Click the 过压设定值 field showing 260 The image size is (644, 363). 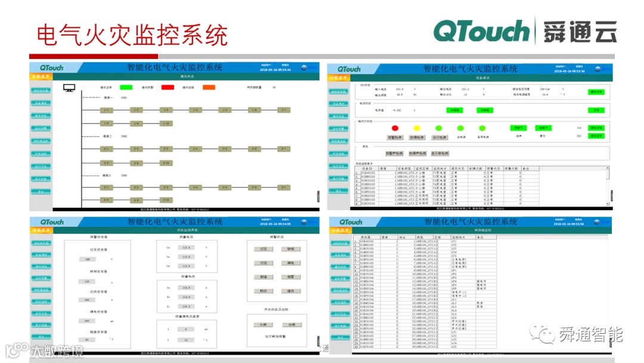pos(87,259)
